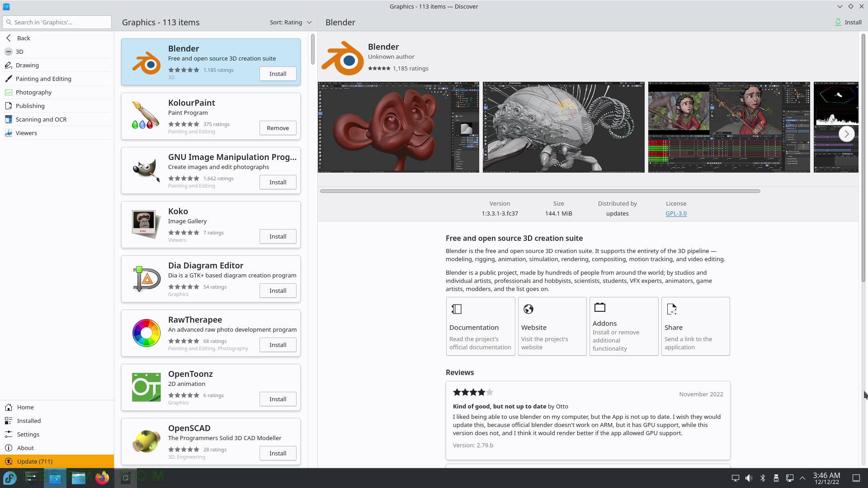The height and width of the screenshot is (488, 868).
Task: Remove KolourPaint
Action: pyautogui.click(x=278, y=128)
